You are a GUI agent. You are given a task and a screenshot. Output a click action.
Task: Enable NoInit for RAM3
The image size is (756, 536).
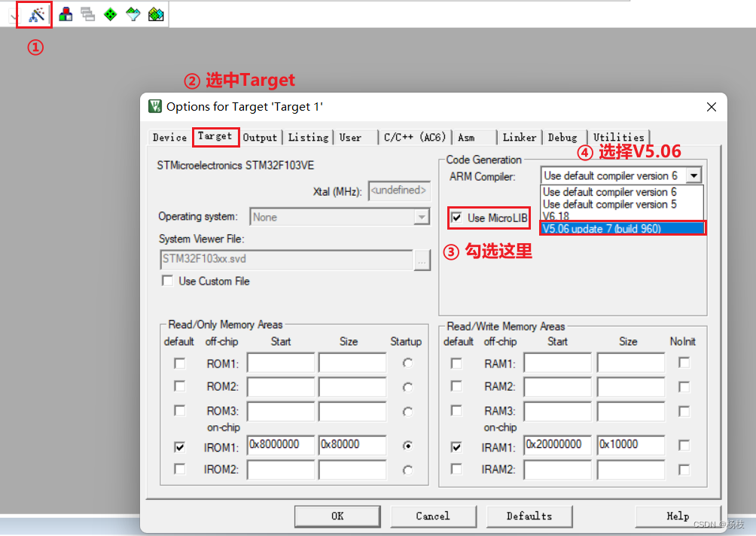[684, 411]
